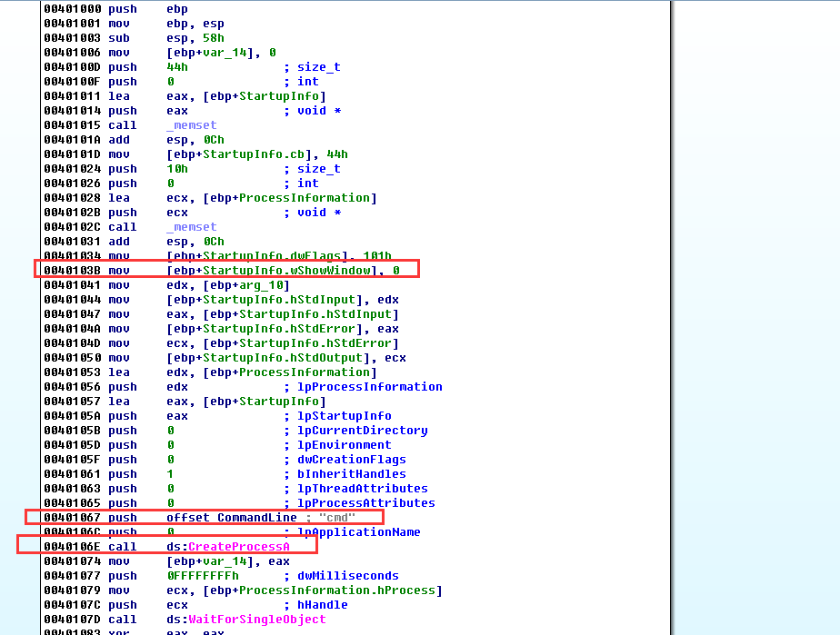The width and height of the screenshot is (840, 635).
Task: Click _memset call at address 00401015
Action: pyautogui.click(x=192, y=125)
